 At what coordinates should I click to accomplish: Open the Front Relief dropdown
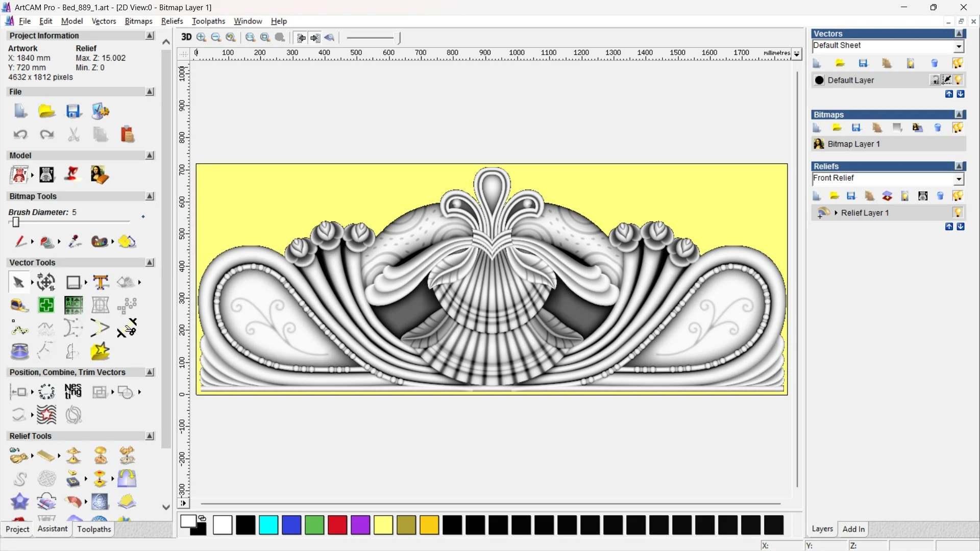click(x=959, y=179)
